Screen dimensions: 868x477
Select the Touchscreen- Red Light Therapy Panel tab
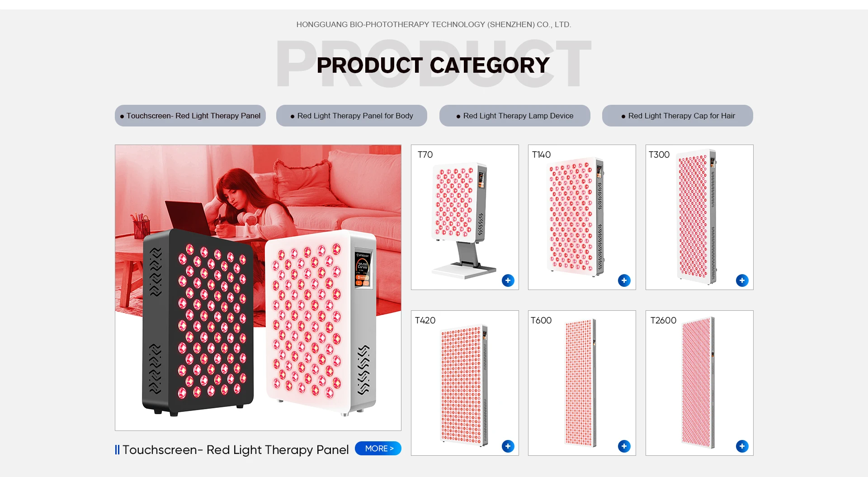click(190, 116)
